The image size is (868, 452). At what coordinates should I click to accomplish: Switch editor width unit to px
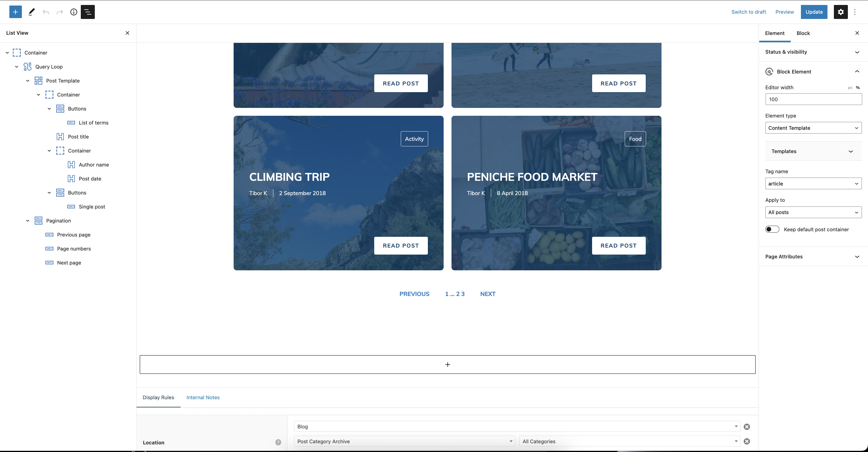pos(850,88)
